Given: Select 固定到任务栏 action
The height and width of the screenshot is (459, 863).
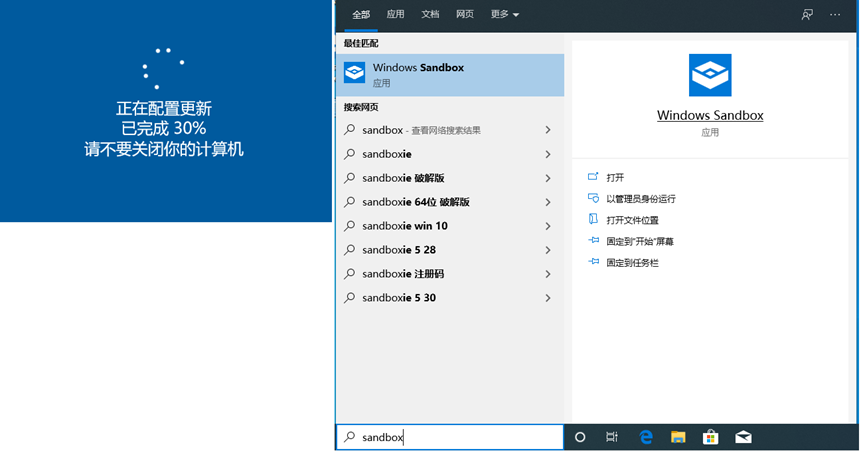Looking at the screenshot, I should click(x=632, y=263).
